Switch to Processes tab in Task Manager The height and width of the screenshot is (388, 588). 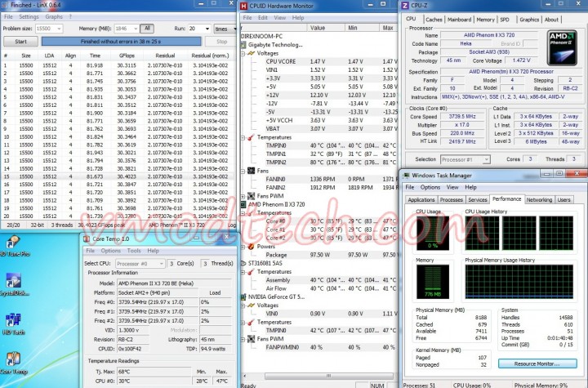click(451, 199)
